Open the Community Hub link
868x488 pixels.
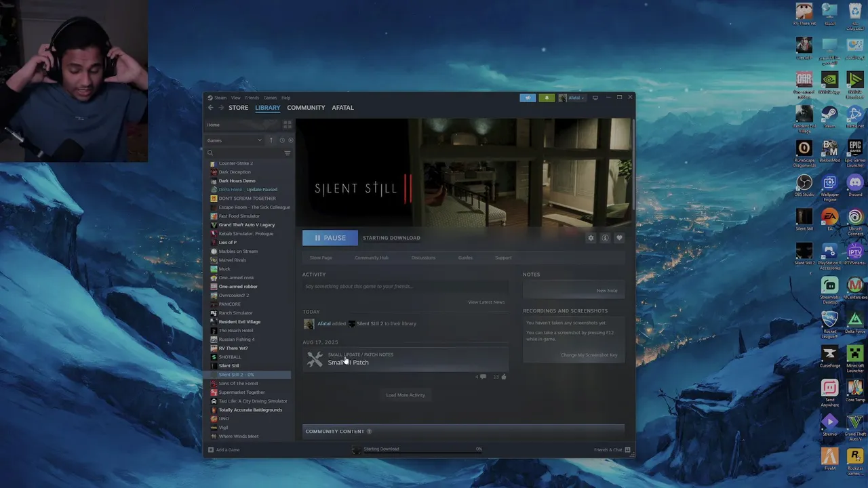[372, 258]
